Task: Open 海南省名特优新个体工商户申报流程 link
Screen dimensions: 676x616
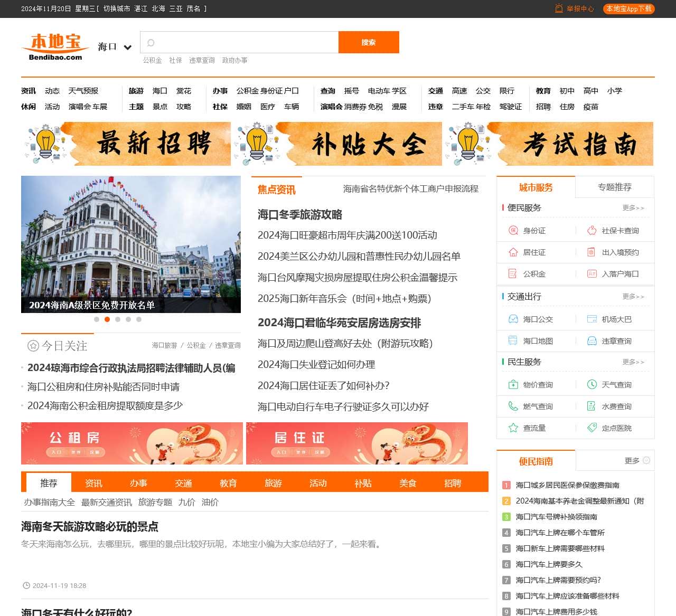Action: click(x=411, y=188)
